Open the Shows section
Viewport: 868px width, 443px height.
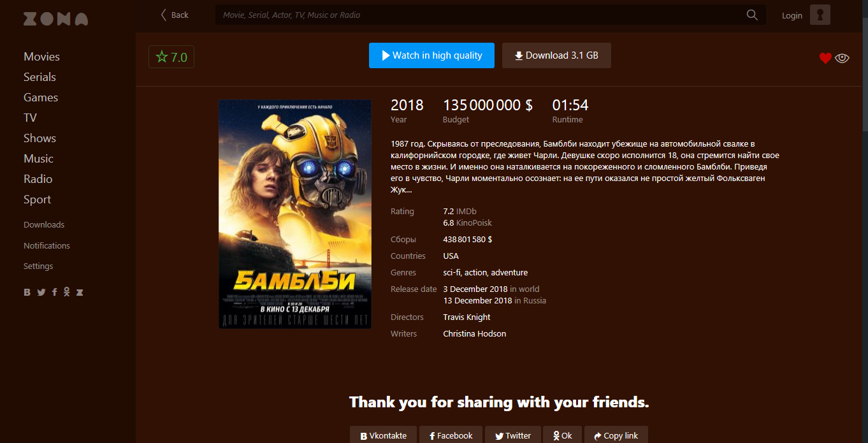[x=40, y=138]
